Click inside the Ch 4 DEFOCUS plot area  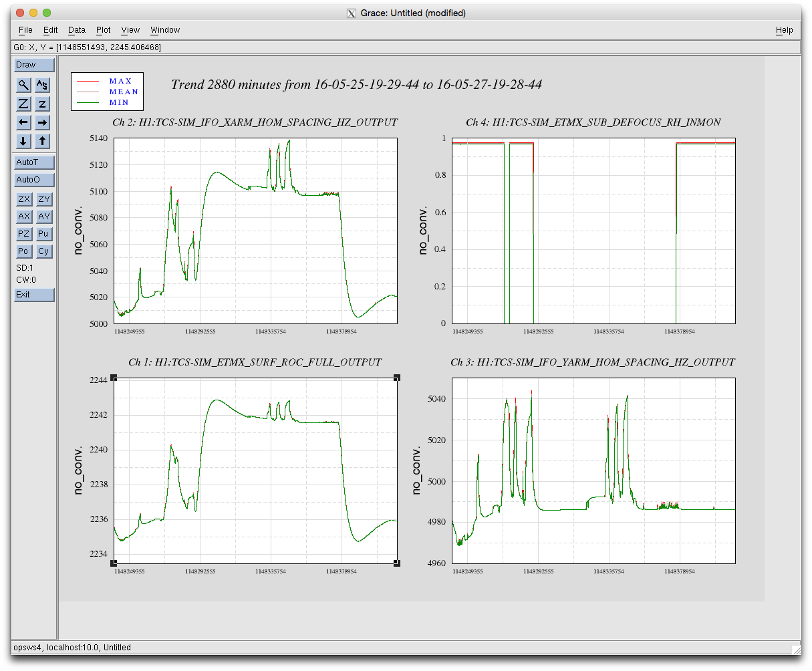(593, 231)
